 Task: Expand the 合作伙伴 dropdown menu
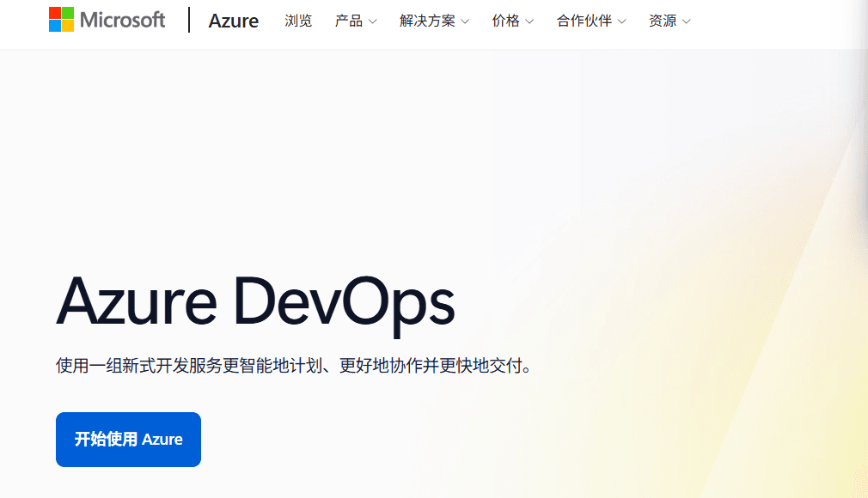pos(591,21)
